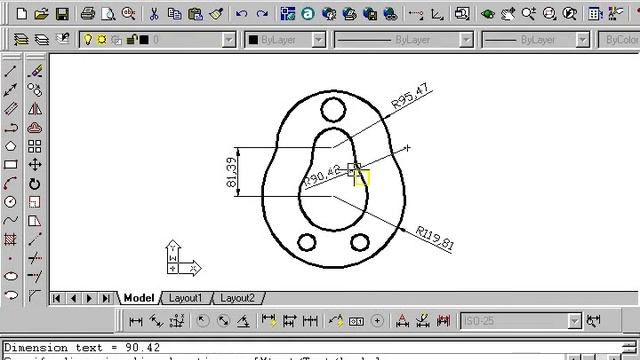Choose the Aligned Dimension tool
This screenshot has width=640, height=360.
click(x=156, y=321)
